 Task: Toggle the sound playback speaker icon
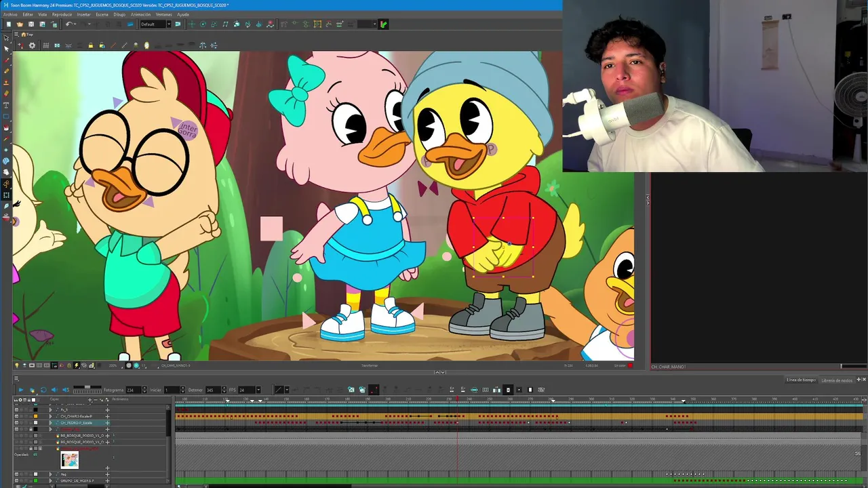(54, 390)
